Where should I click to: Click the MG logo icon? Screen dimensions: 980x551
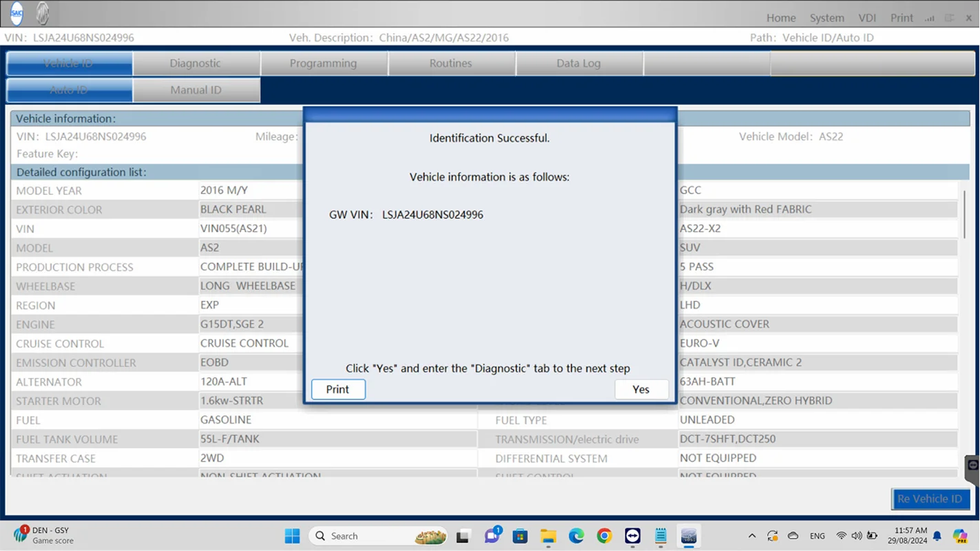click(x=43, y=14)
